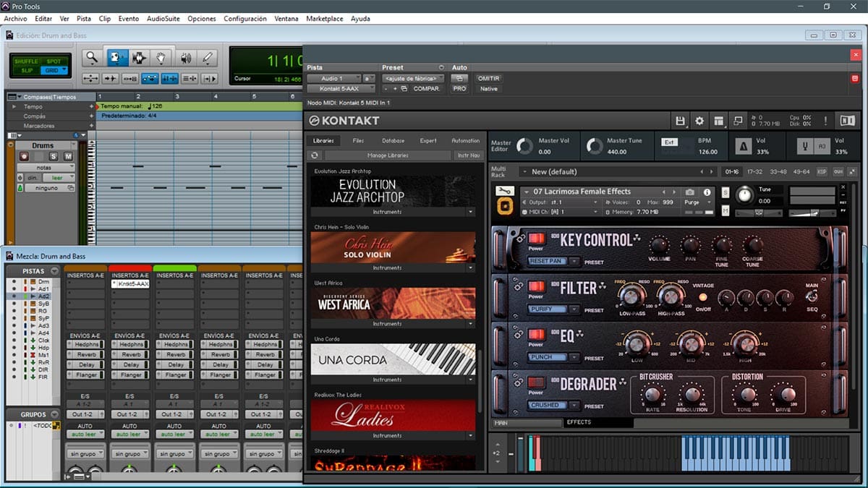Open instrument edit mode wrench icon

(503, 192)
